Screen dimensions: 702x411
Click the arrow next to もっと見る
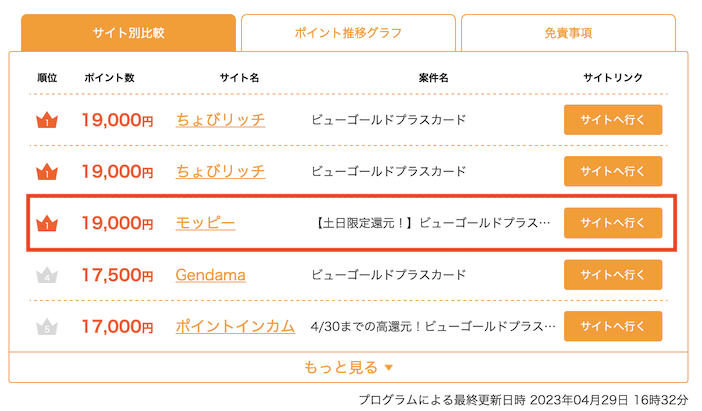tap(389, 368)
